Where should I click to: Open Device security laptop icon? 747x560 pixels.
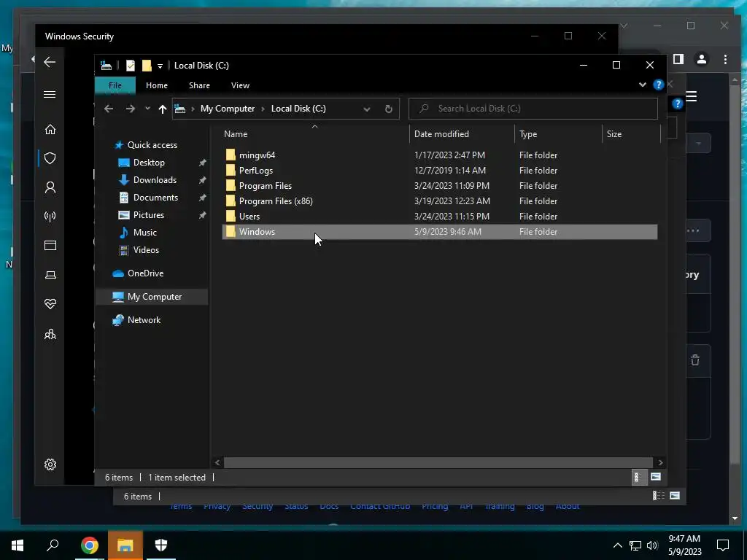[50, 275]
